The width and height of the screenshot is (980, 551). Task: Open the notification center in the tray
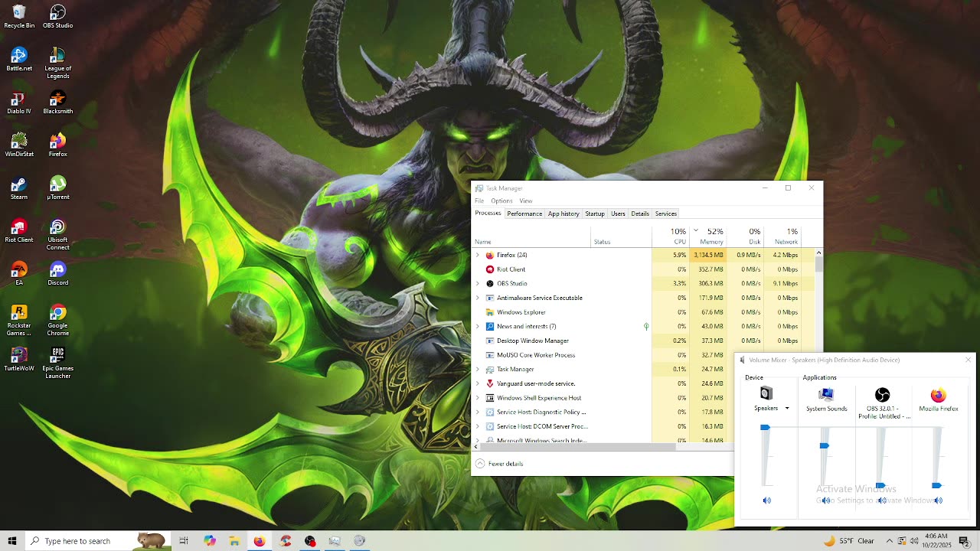pos(964,541)
